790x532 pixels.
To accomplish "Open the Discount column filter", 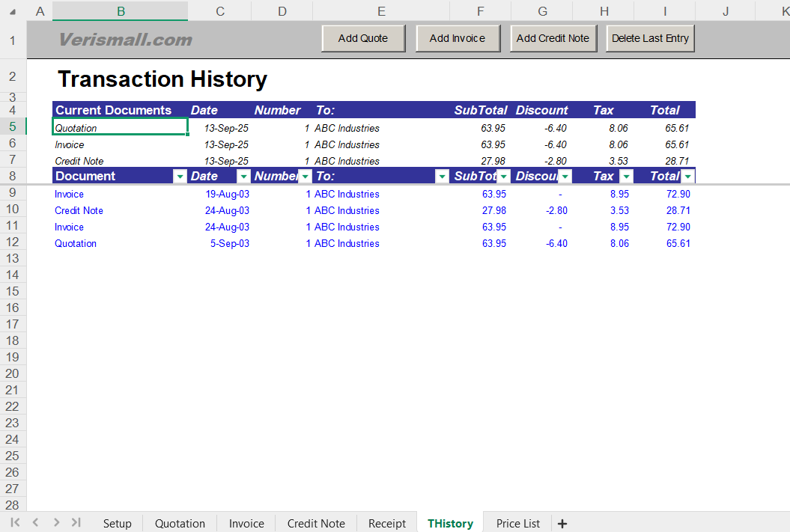I will point(565,176).
